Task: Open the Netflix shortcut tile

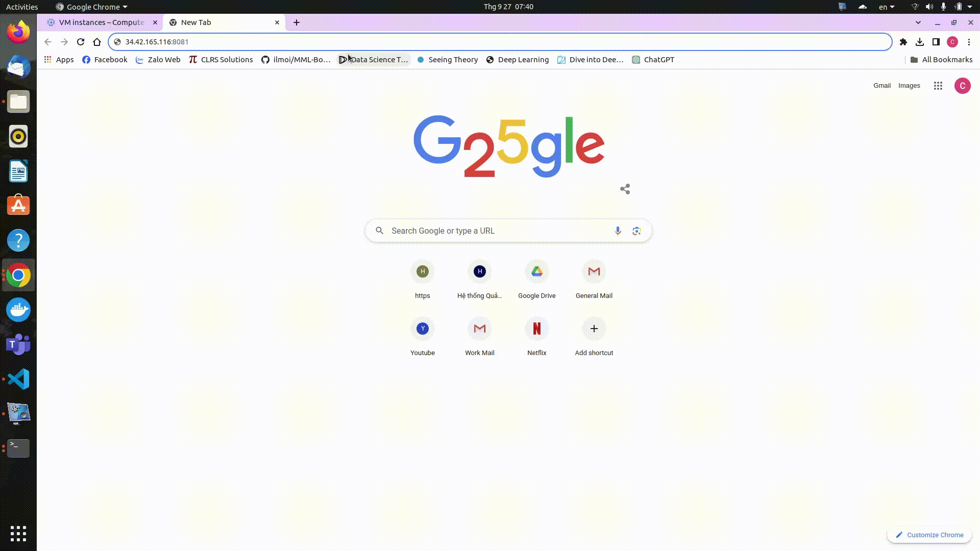Action: [x=536, y=329]
